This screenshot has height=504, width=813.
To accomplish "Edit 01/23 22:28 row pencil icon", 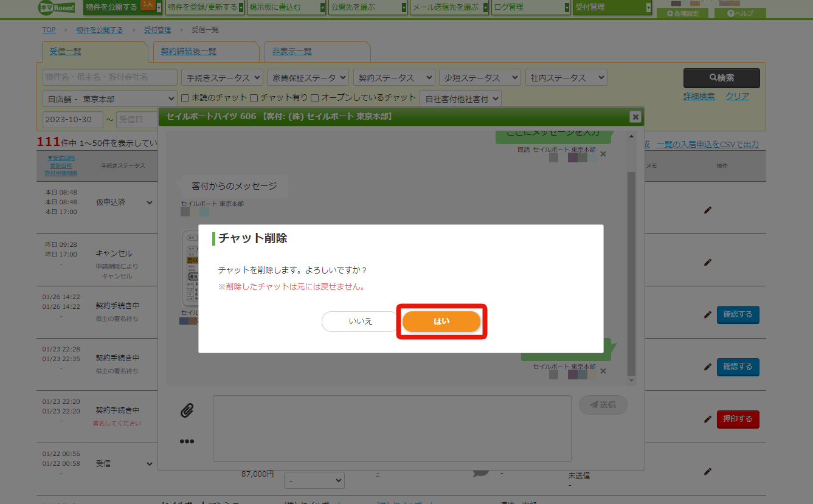I will (x=707, y=367).
